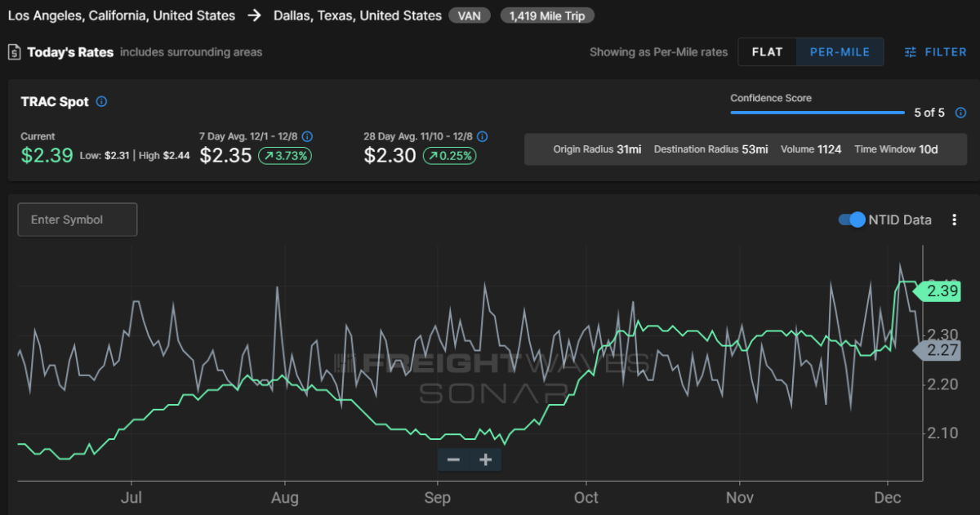The image size is (980, 515).
Task: Open the chart's three-dot options menu
Action: pos(954,220)
